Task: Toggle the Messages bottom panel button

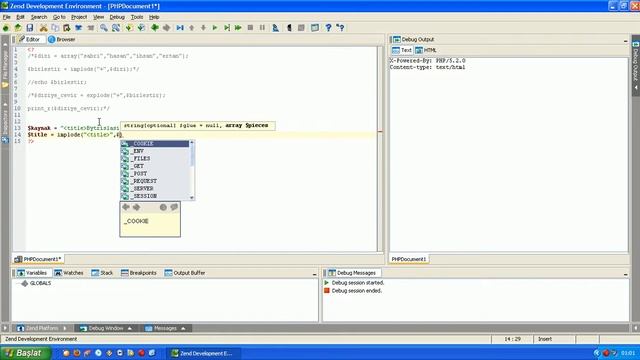Action: (x=165, y=328)
